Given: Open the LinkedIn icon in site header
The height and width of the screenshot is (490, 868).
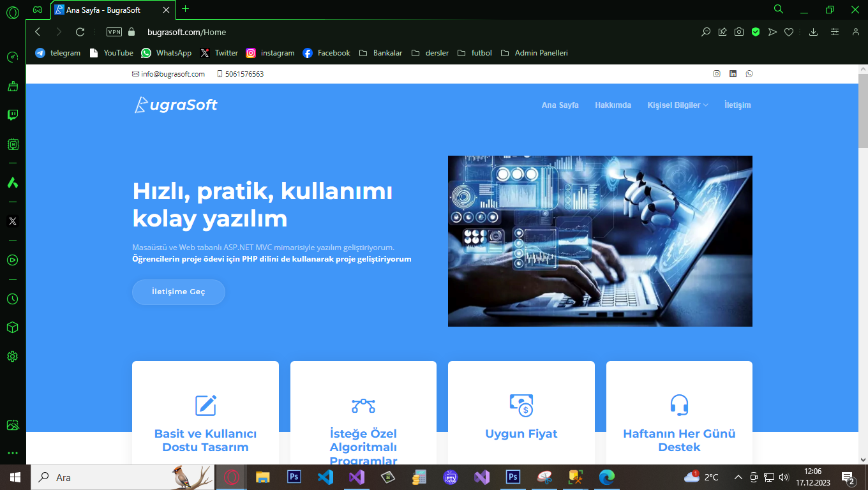Looking at the screenshot, I should click(733, 74).
